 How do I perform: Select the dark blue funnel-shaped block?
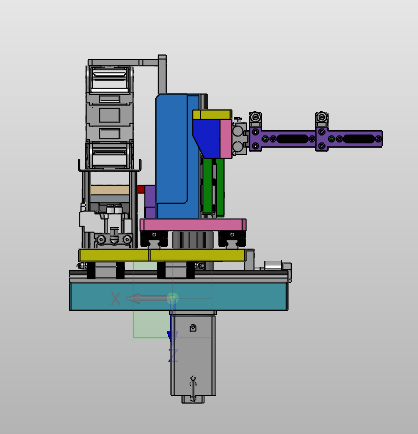tap(206, 138)
